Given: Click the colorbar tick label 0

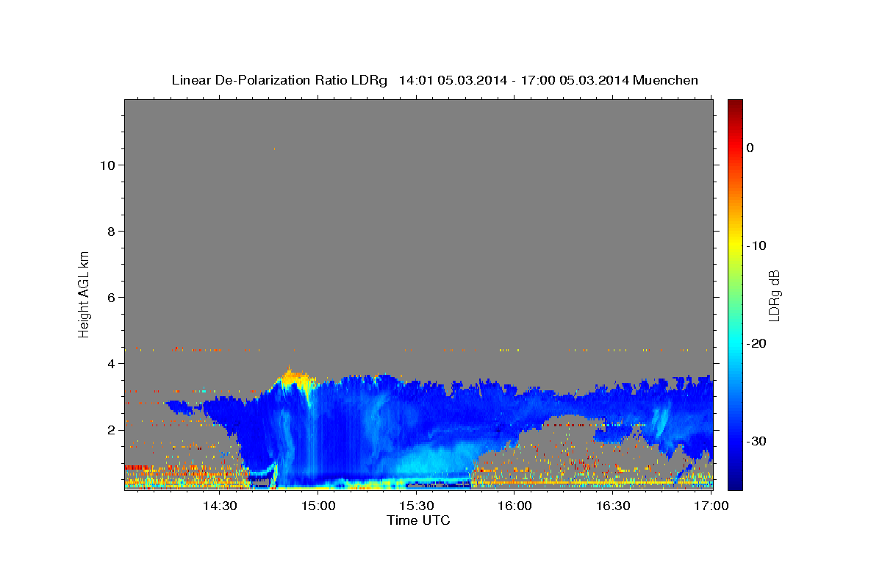Looking at the screenshot, I should pos(750,148).
